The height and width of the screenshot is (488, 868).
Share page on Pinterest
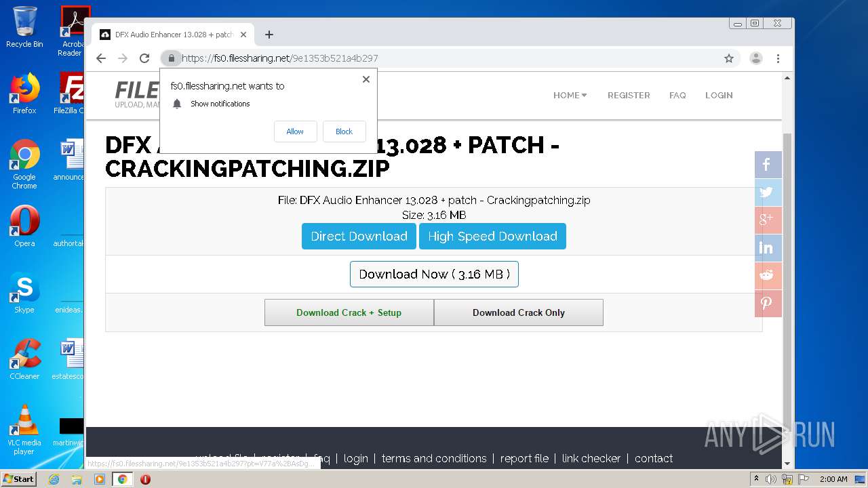(x=768, y=304)
